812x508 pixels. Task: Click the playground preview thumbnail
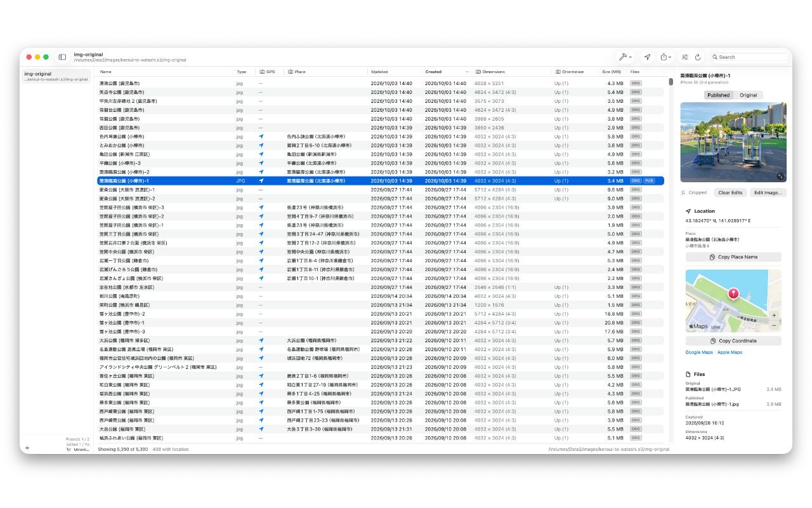click(x=733, y=142)
